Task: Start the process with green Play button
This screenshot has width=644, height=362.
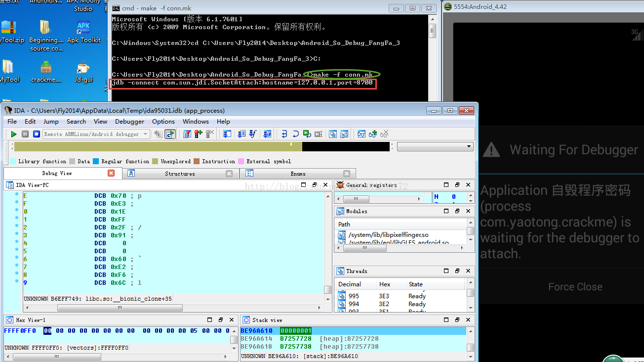Action: [x=14, y=134]
